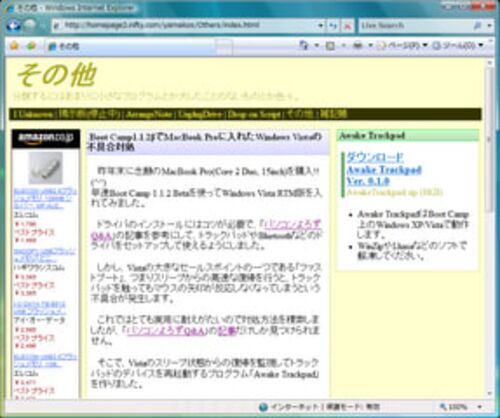This screenshot has height=418, width=500.
Task: Click the amazon.co.jp banner logo
Action: pos(46,138)
